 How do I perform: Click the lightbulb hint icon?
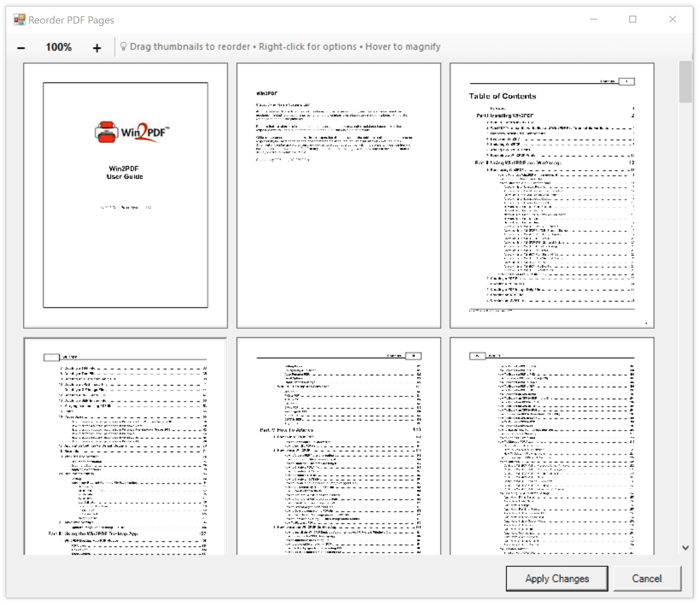pyautogui.click(x=123, y=46)
